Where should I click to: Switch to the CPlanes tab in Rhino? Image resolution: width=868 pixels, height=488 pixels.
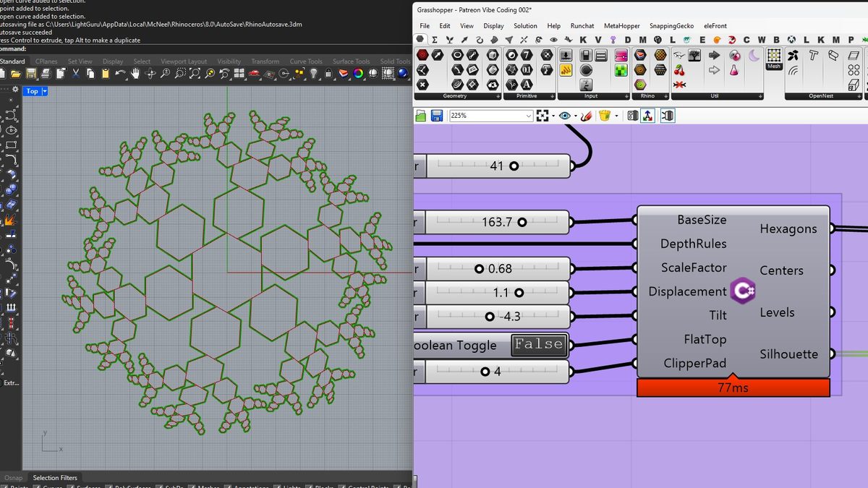point(47,61)
